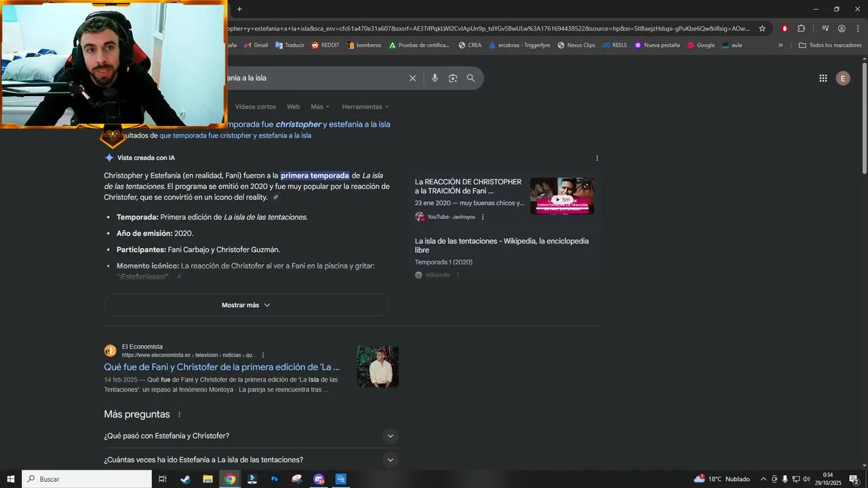The height and width of the screenshot is (488, 868).
Task: Open the volume control in system tray
Action: 807,479
